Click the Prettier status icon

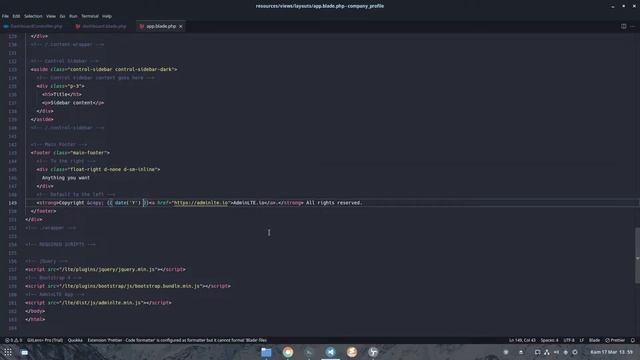[615, 340]
